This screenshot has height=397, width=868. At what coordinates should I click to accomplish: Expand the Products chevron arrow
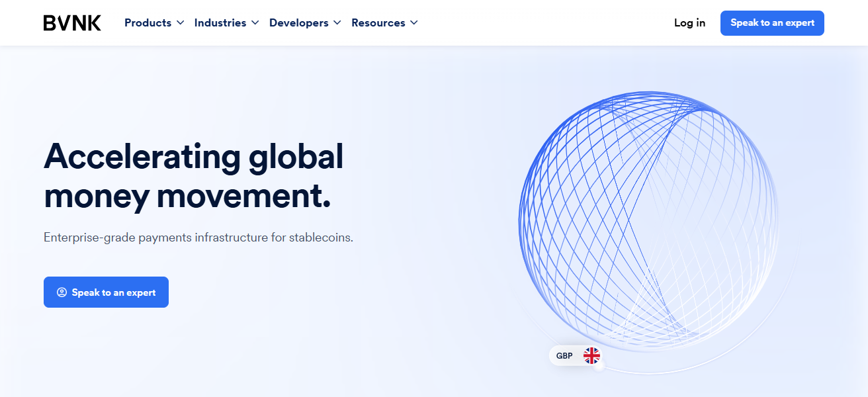(x=179, y=23)
